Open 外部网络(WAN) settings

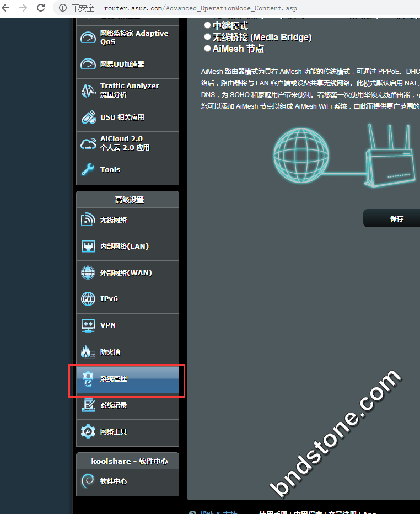(x=127, y=274)
